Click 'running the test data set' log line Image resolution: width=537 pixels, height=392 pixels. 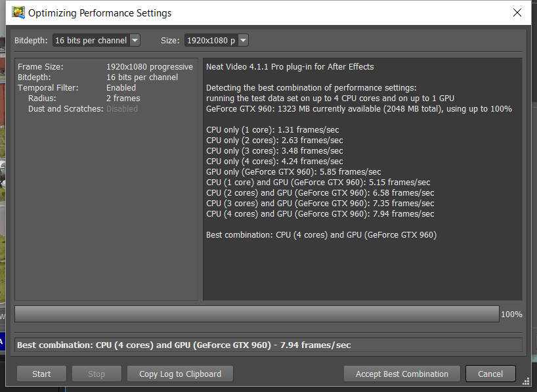click(x=330, y=98)
